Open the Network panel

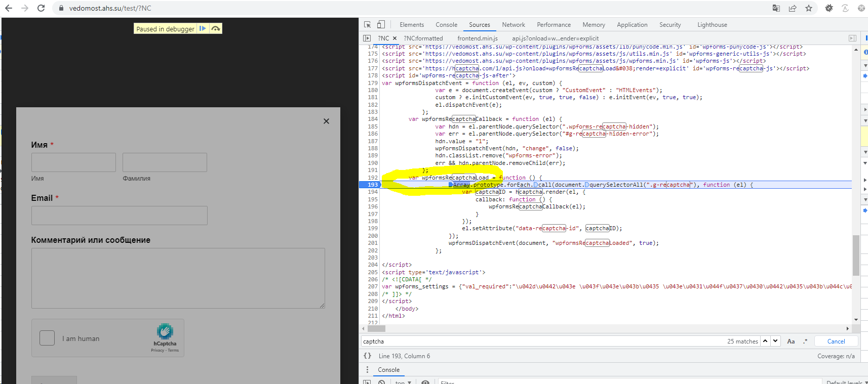[x=513, y=25]
